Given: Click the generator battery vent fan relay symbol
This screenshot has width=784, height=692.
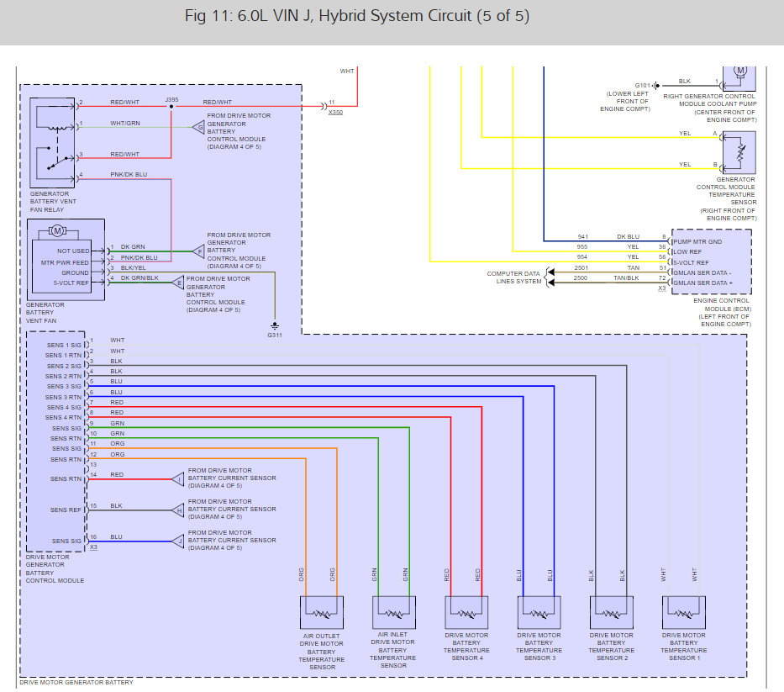Looking at the screenshot, I should pyautogui.click(x=52, y=143).
